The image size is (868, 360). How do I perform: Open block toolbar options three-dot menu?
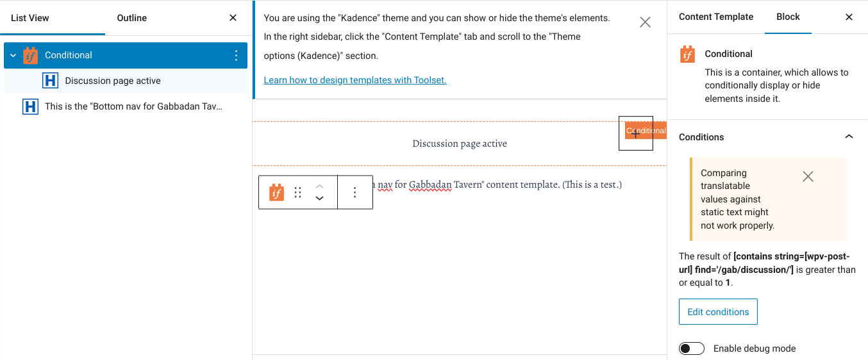(x=355, y=192)
